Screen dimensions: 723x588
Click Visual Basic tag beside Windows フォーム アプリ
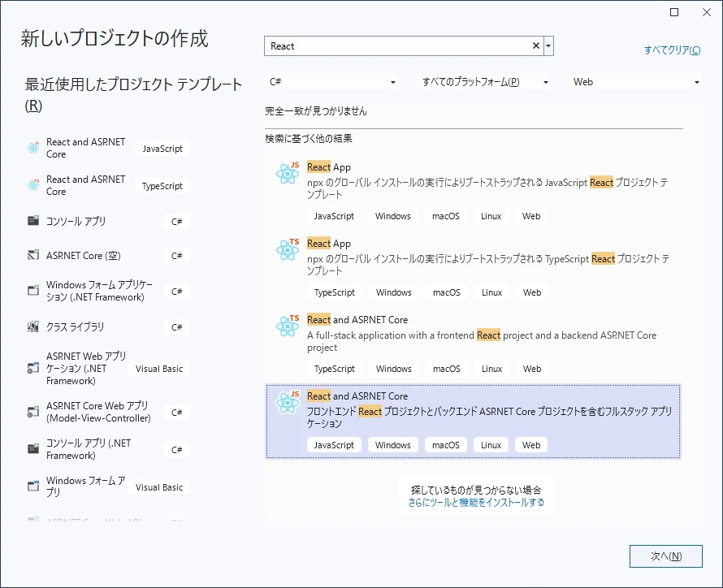159,487
